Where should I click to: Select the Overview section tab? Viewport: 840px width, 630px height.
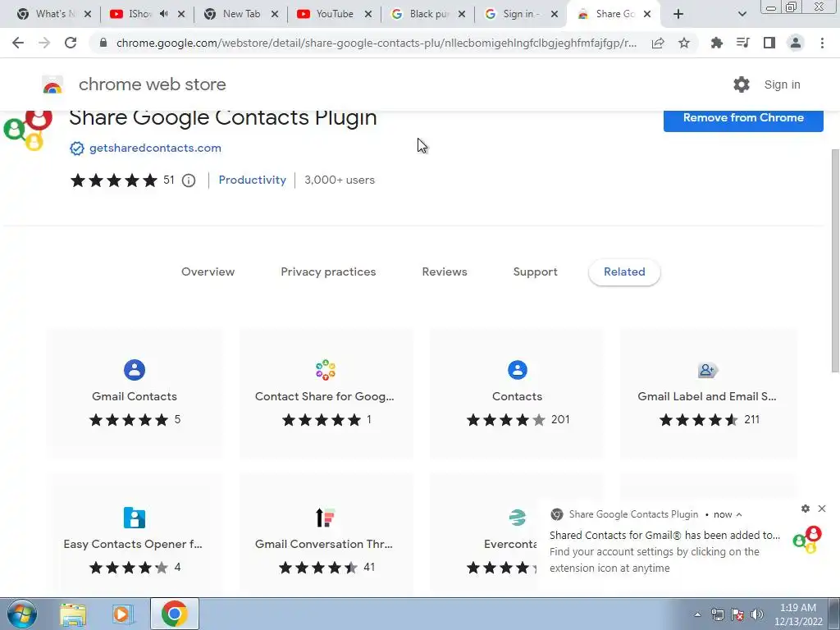pos(208,272)
